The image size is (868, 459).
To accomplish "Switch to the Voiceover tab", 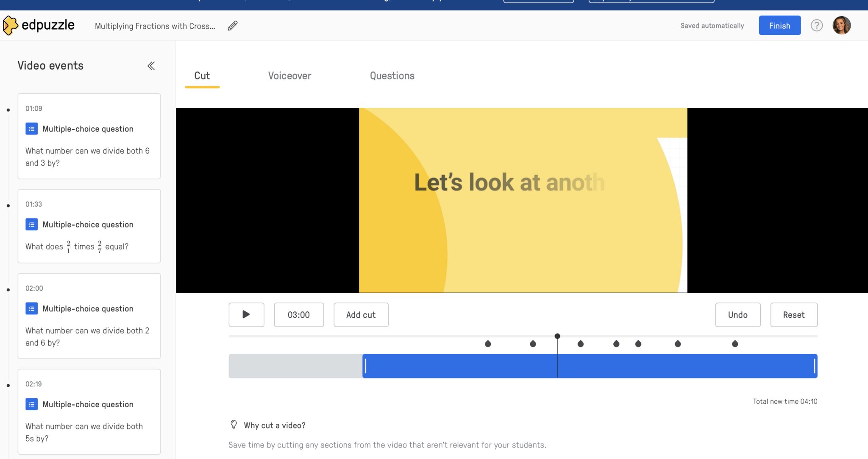I will click(x=289, y=76).
